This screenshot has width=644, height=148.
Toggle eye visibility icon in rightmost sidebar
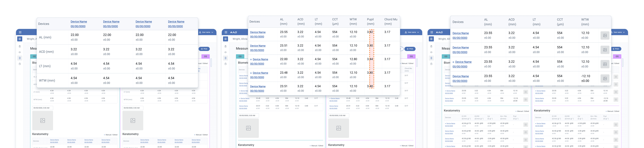click(431, 52)
